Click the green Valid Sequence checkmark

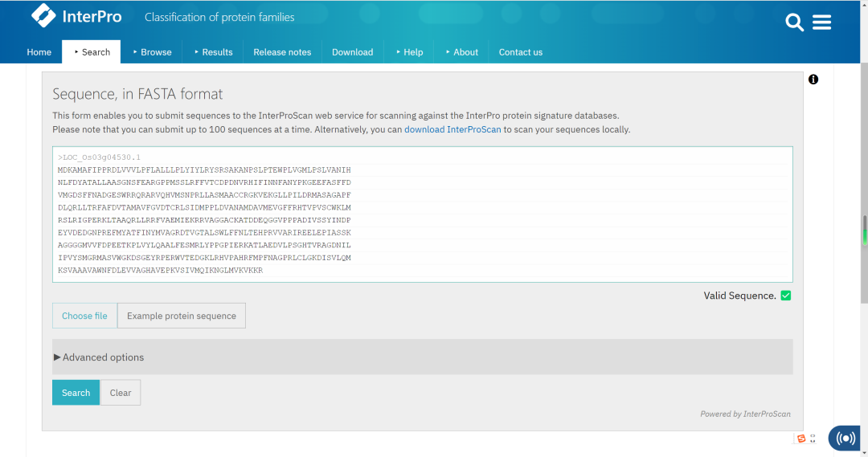785,296
